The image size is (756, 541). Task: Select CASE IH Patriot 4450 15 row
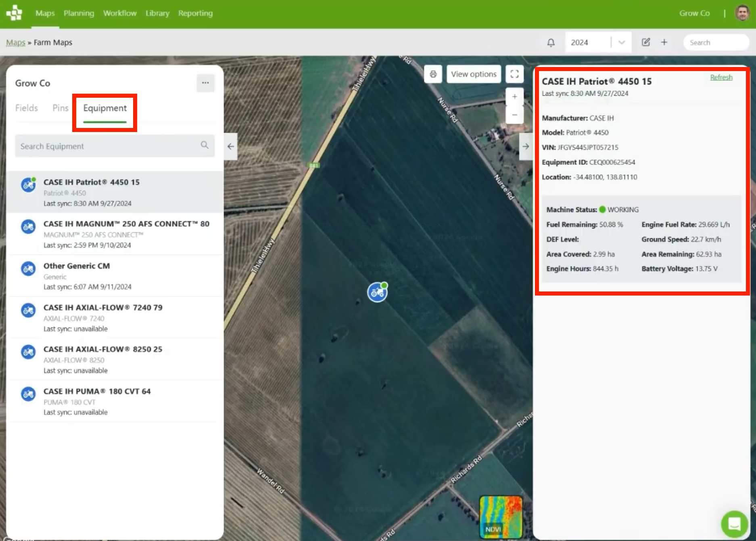pos(115,192)
